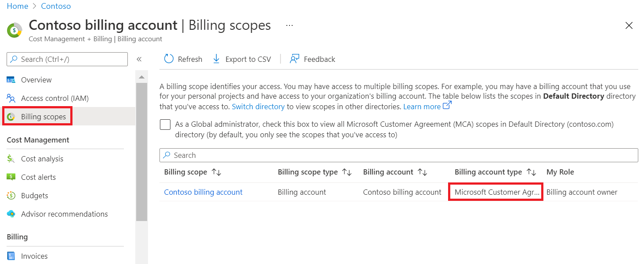Sort by Billing account type column

[x=532, y=172]
